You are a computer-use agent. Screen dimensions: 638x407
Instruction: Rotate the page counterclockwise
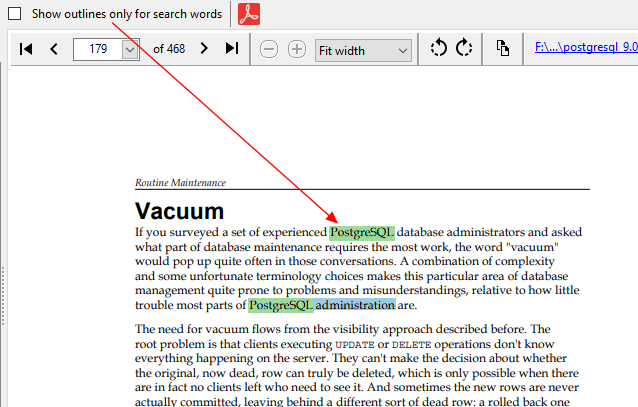tap(438, 49)
